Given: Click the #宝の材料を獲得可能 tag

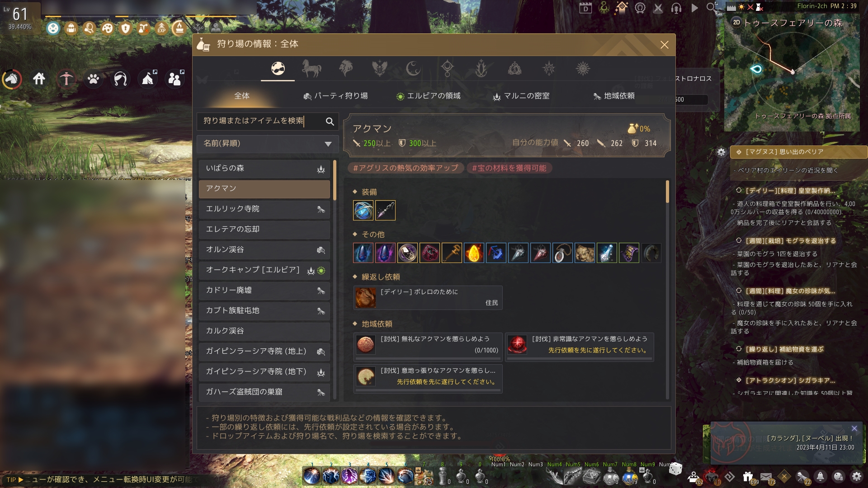Looking at the screenshot, I should (x=509, y=168).
